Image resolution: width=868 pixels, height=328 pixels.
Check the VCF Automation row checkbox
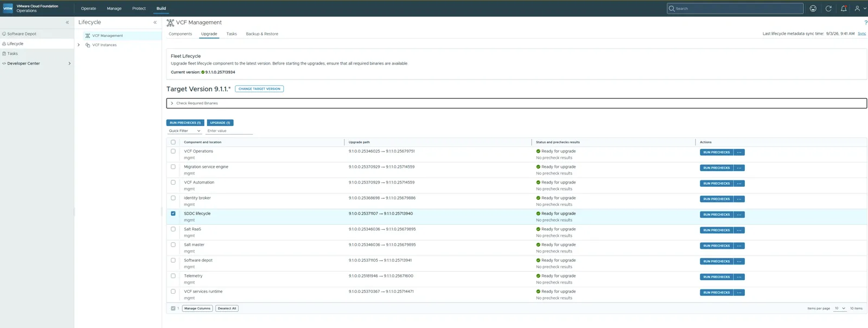tap(173, 182)
